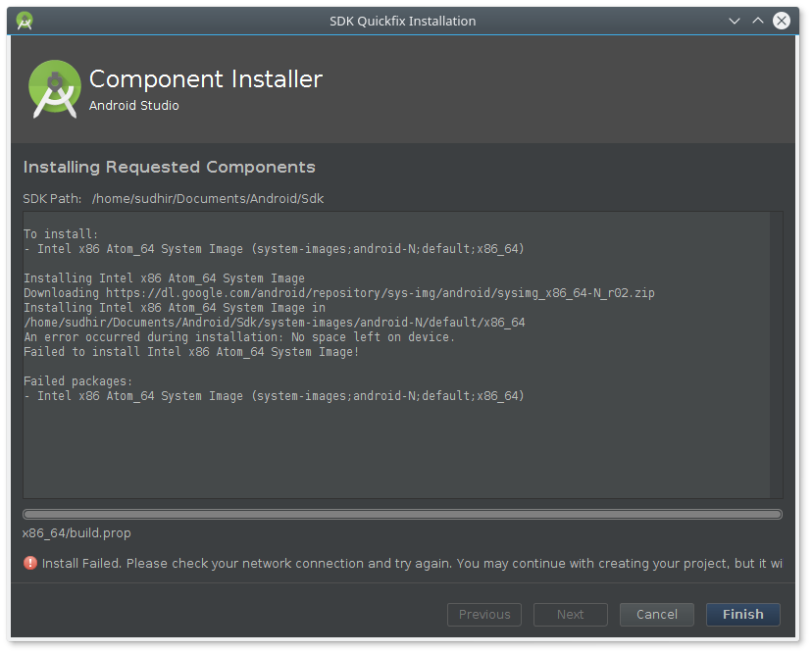Click the 'No space left on device' line
812x654 pixels.
click(x=238, y=337)
